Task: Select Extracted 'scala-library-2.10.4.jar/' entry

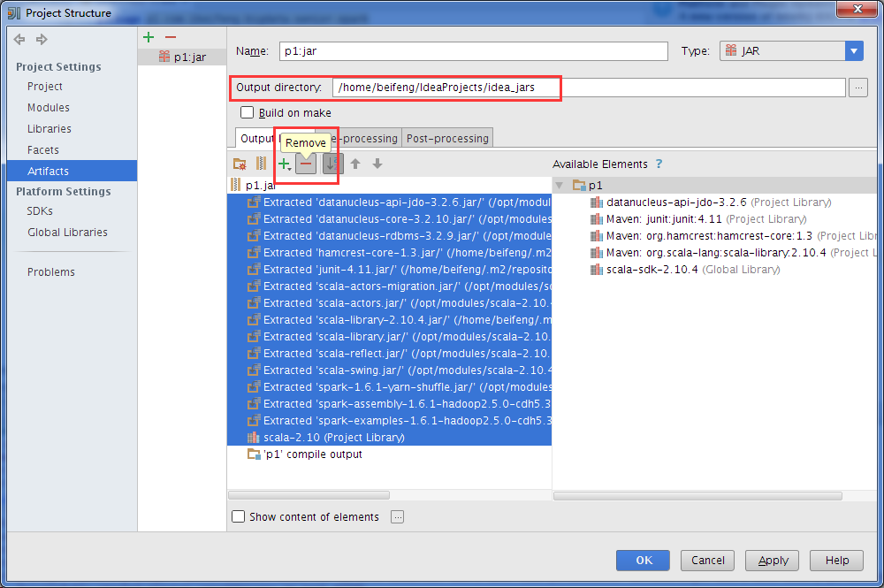Action: click(389, 320)
